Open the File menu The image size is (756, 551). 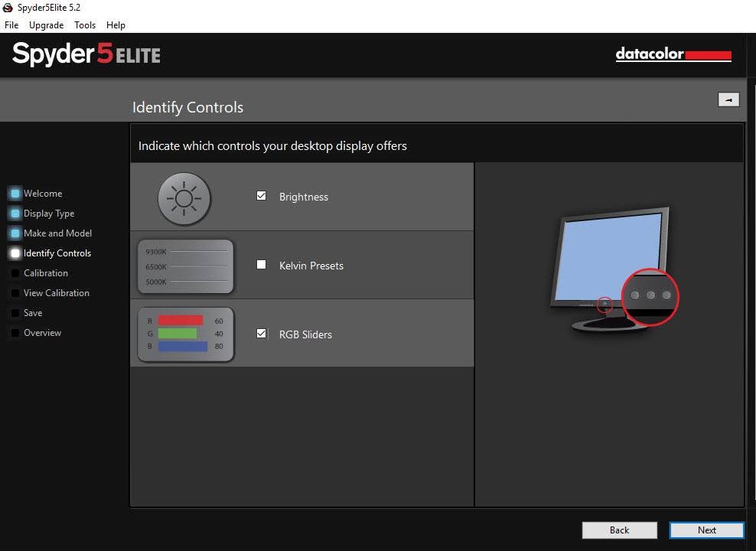(x=11, y=25)
